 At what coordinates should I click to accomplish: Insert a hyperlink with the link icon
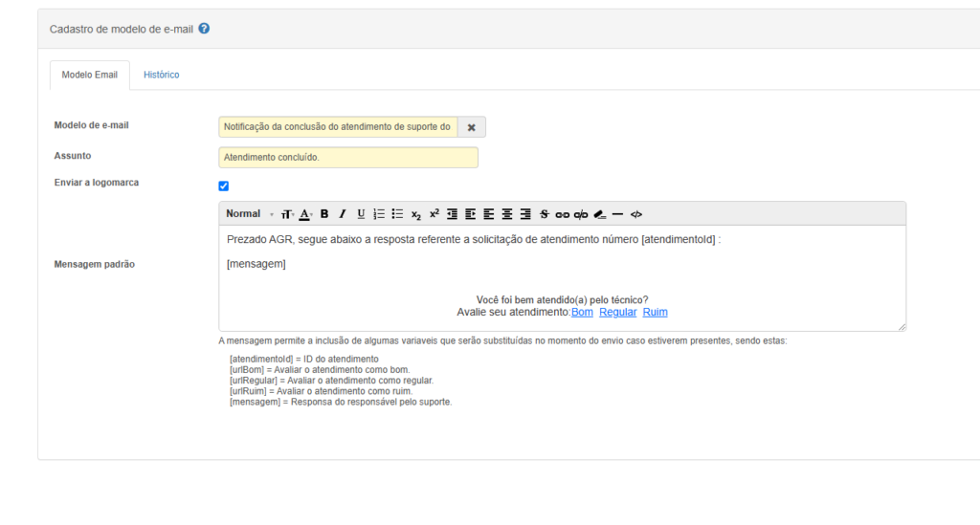point(563,214)
